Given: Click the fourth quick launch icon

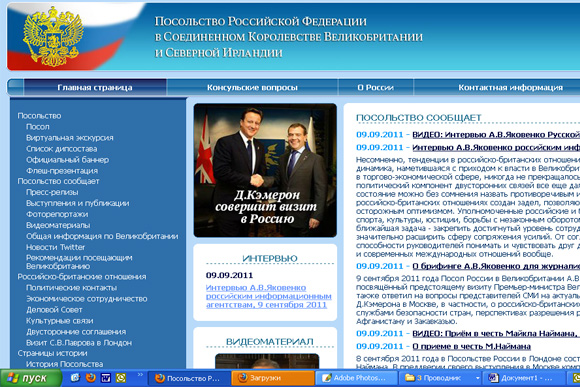Looking at the screenshot, I should 121,378.
